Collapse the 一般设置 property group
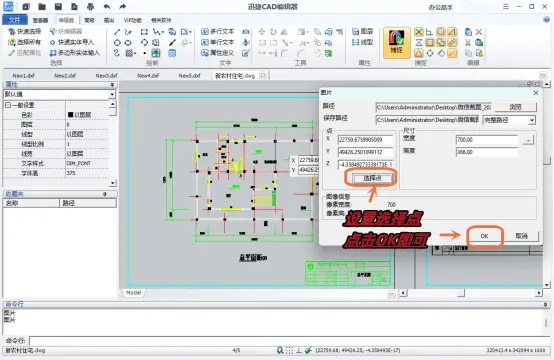 pyautogui.click(x=8, y=105)
